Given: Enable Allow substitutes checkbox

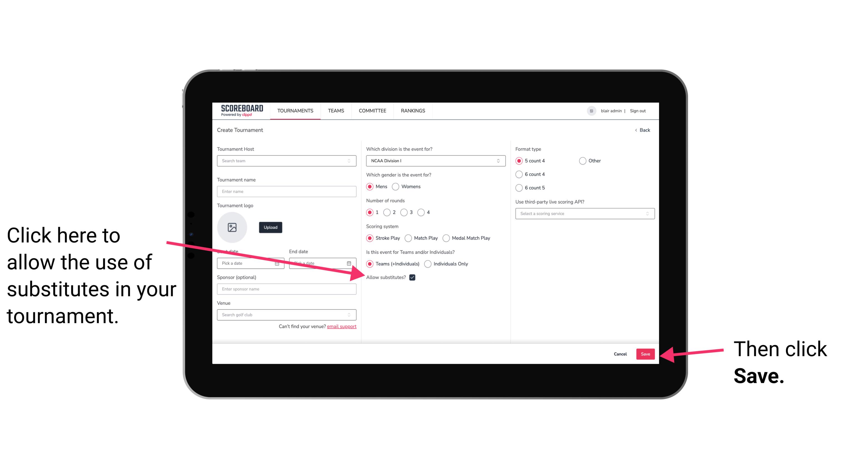Looking at the screenshot, I should coord(414,277).
